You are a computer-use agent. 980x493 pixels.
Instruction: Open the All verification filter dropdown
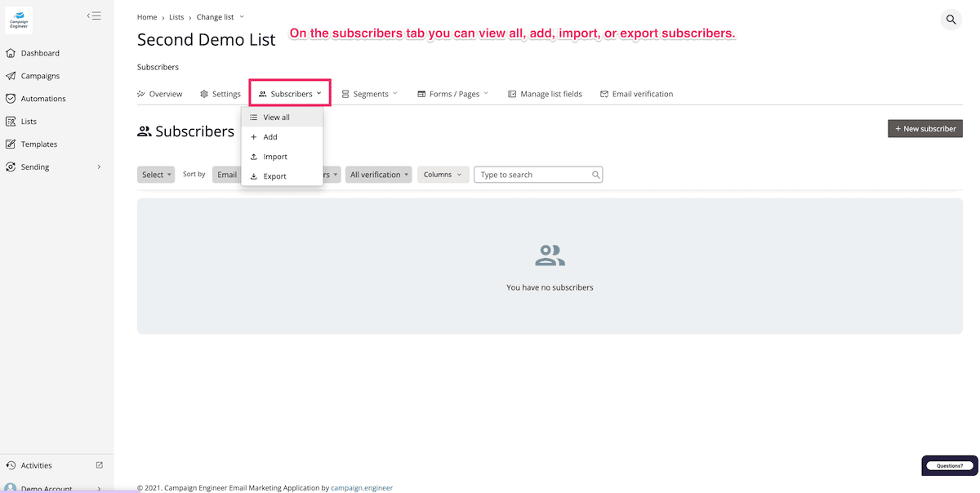point(378,175)
